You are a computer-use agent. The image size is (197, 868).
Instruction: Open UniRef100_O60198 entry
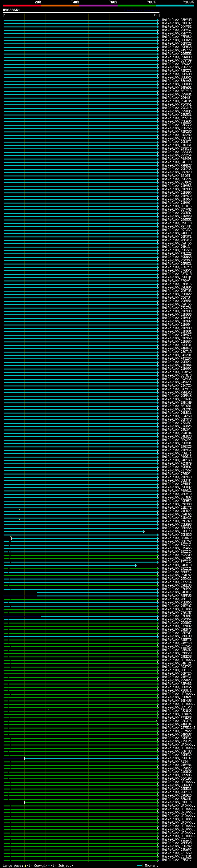176,779
